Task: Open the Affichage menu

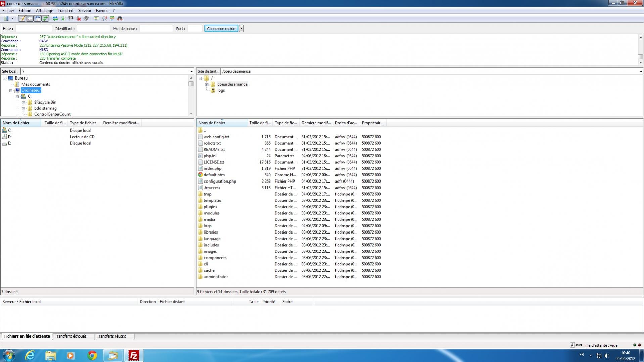Action: tap(44, 11)
